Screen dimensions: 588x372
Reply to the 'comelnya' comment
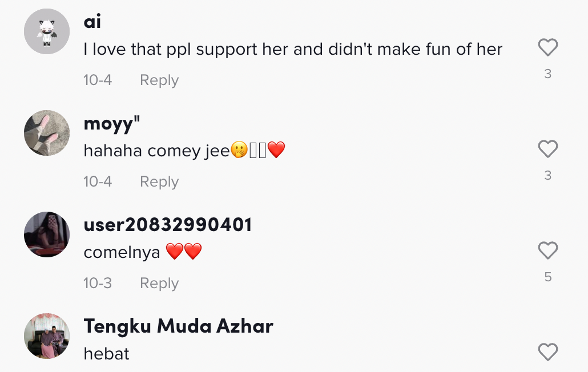(159, 283)
